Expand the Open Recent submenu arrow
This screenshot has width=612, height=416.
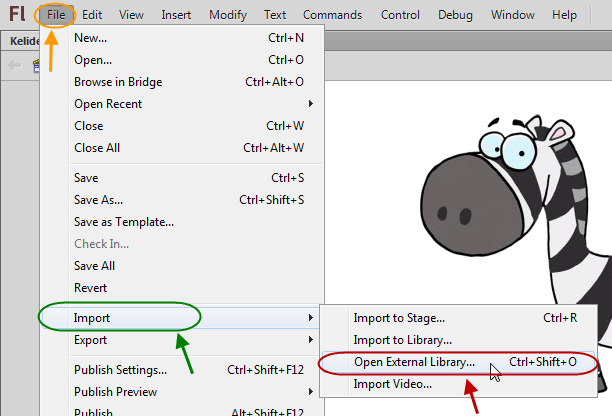coord(311,104)
